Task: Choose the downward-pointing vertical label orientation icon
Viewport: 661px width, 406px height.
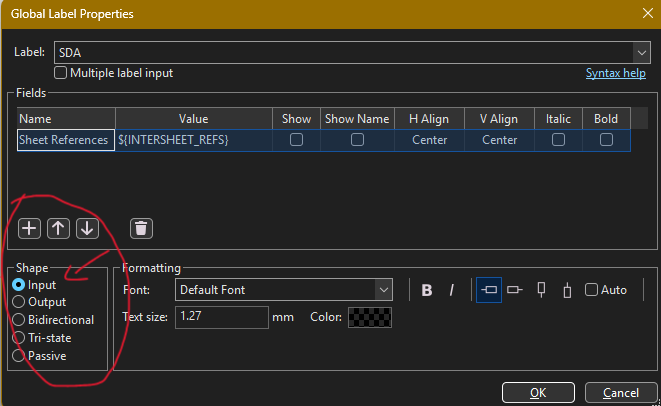Action: pos(541,290)
